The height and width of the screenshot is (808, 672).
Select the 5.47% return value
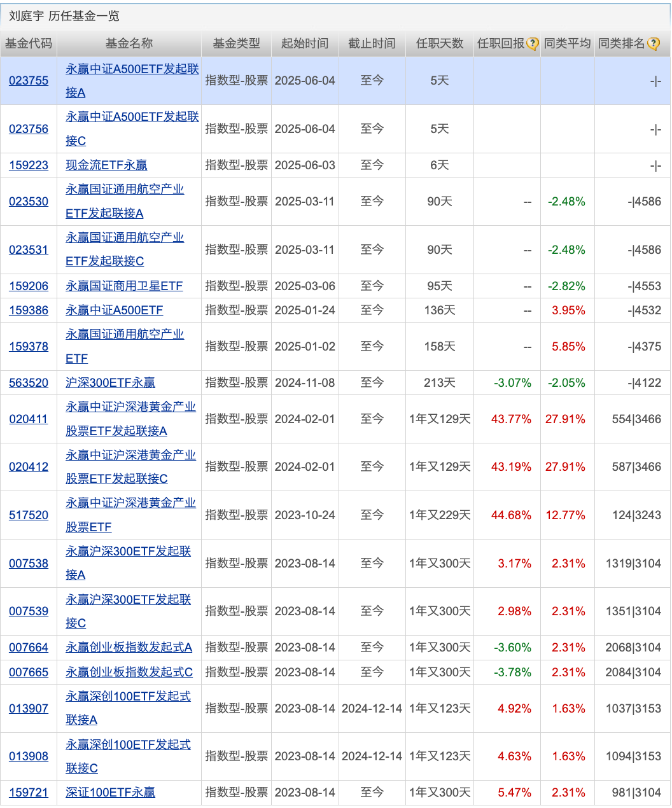pos(514,793)
